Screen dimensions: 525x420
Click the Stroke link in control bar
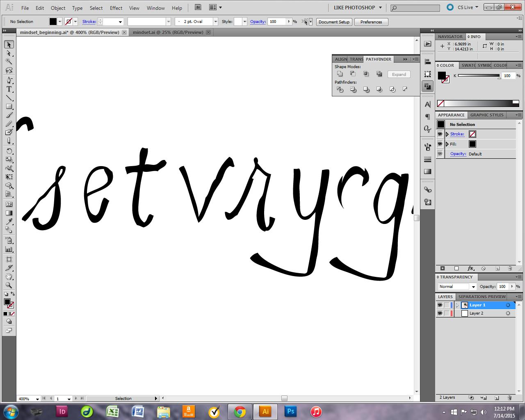click(89, 22)
